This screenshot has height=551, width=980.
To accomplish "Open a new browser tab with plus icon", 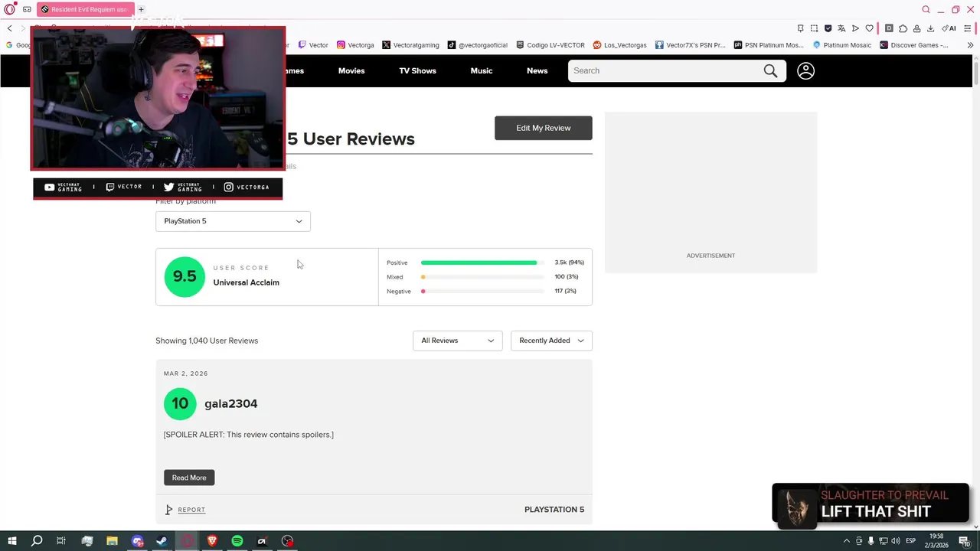I will pyautogui.click(x=141, y=9).
